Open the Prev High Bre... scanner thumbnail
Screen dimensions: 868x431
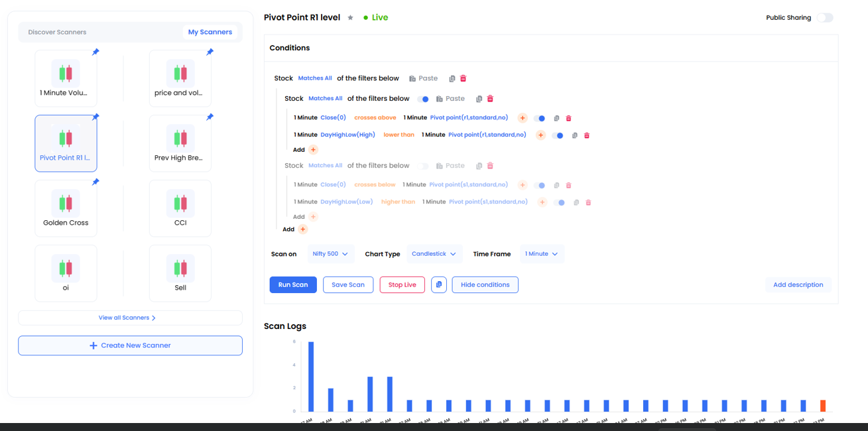(180, 143)
